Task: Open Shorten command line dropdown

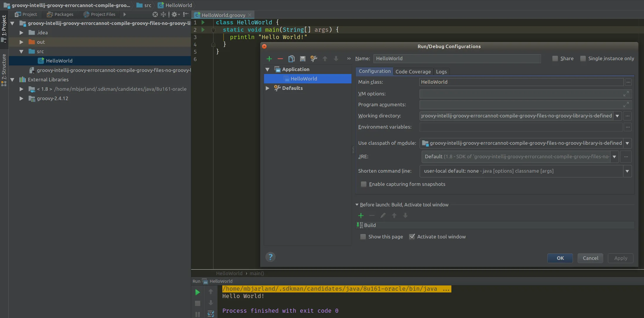Action: [627, 171]
